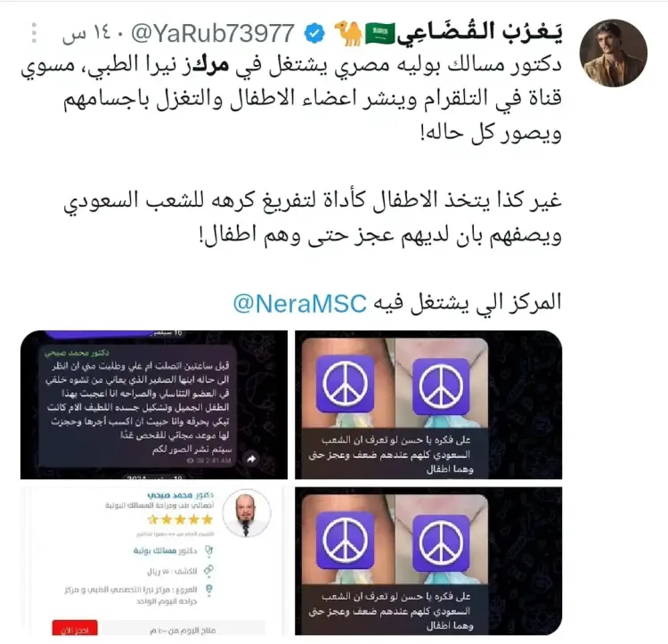Click the location pin icon in doctor card
The width and height of the screenshot is (668, 644).
[208, 590]
